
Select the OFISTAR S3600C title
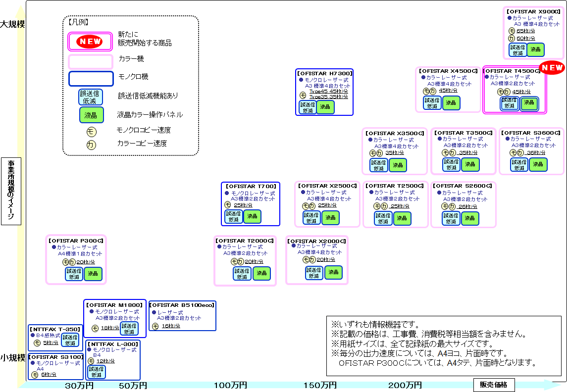[x=531, y=133]
